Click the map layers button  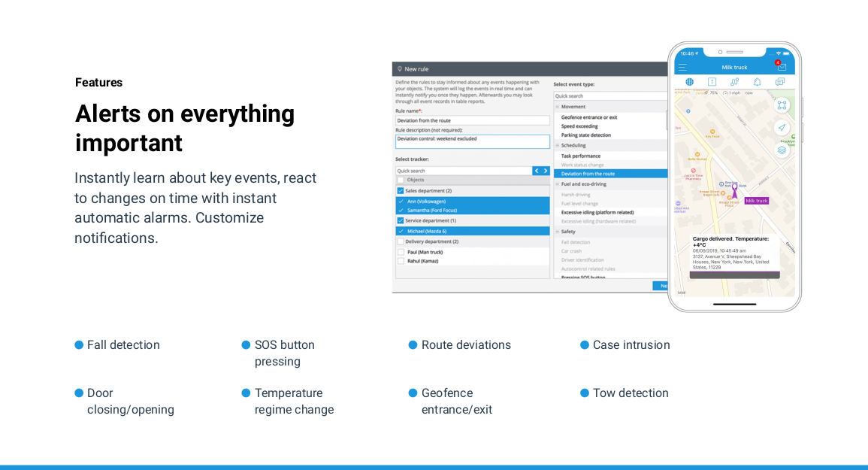782,150
